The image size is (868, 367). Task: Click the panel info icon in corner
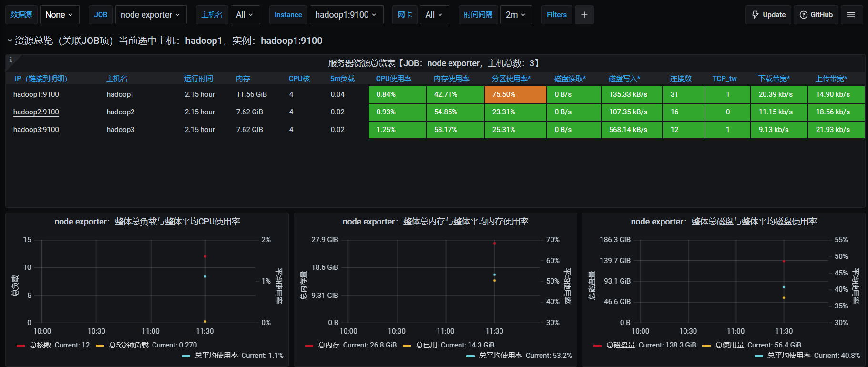pos(10,60)
